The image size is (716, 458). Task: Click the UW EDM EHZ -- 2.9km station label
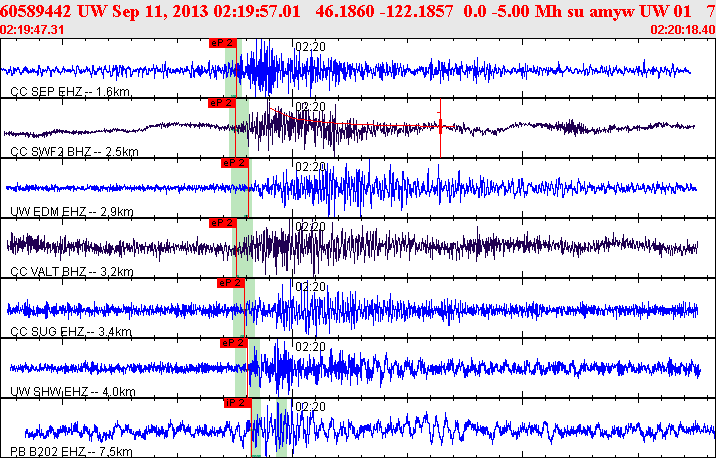tap(72, 211)
